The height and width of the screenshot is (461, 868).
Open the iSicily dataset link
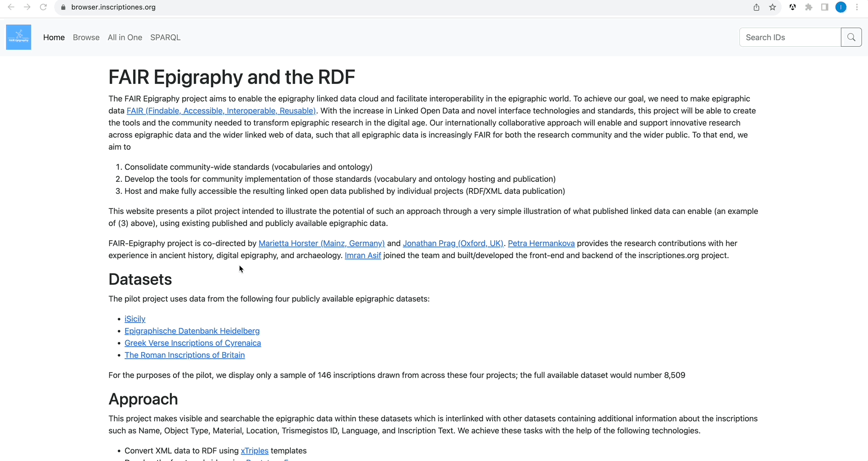135,319
